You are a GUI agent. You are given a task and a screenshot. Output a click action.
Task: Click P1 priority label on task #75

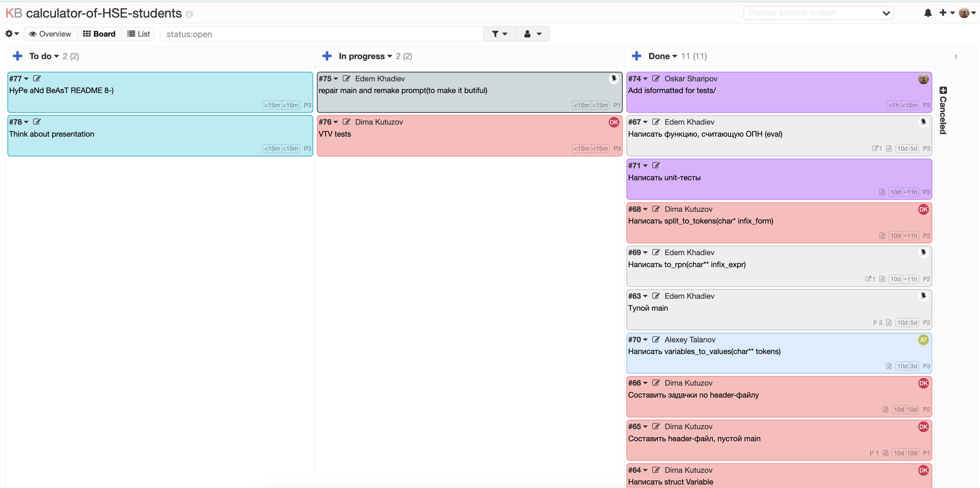tap(617, 105)
